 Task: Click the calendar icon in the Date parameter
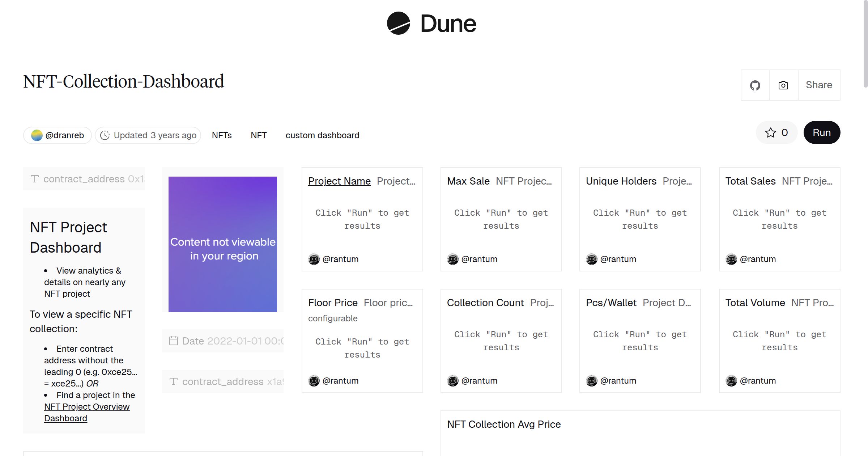tap(174, 341)
